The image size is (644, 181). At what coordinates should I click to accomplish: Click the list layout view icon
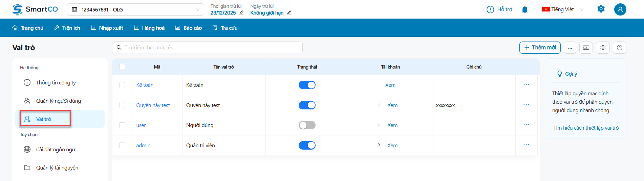(x=586, y=48)
